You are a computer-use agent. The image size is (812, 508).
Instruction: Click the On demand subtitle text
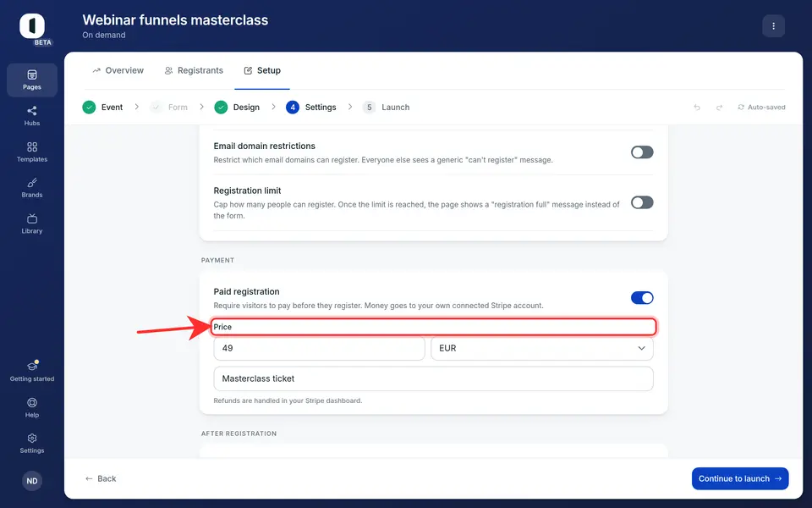[103, 36]
